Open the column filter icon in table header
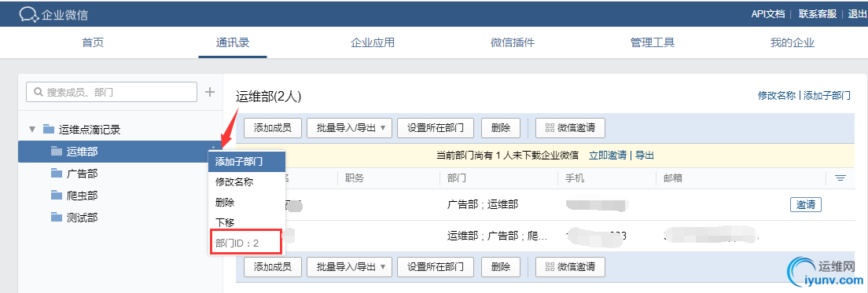Image resolution: width=868 pixels, height=293 pixels. coord(840,178)
